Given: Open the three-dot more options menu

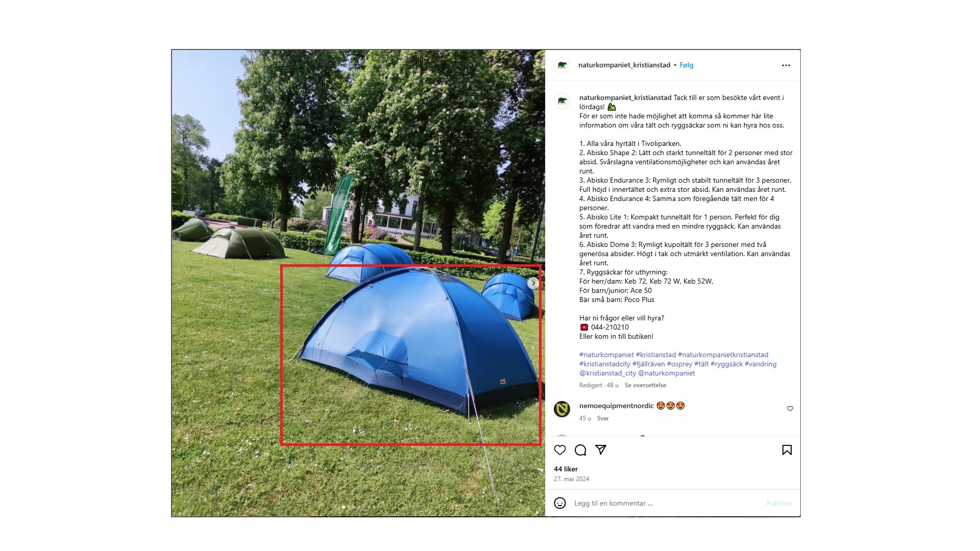Looking at the screenshot, I should 786,65.
